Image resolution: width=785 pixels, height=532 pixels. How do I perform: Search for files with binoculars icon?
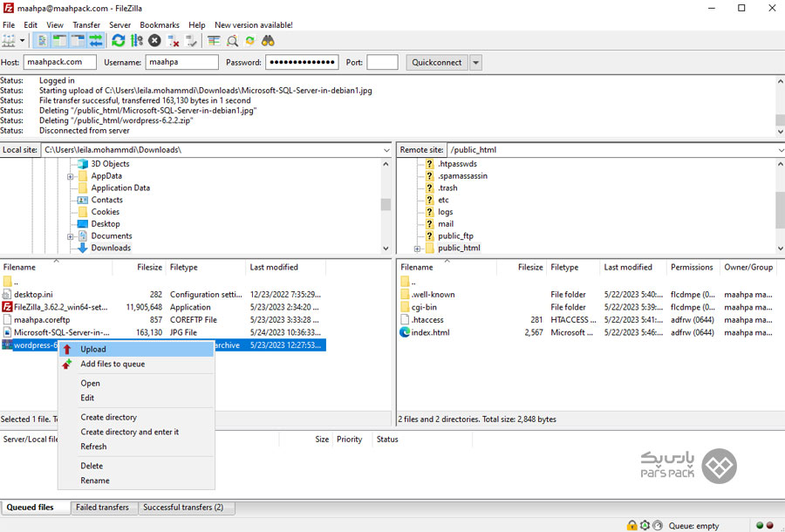268,41
